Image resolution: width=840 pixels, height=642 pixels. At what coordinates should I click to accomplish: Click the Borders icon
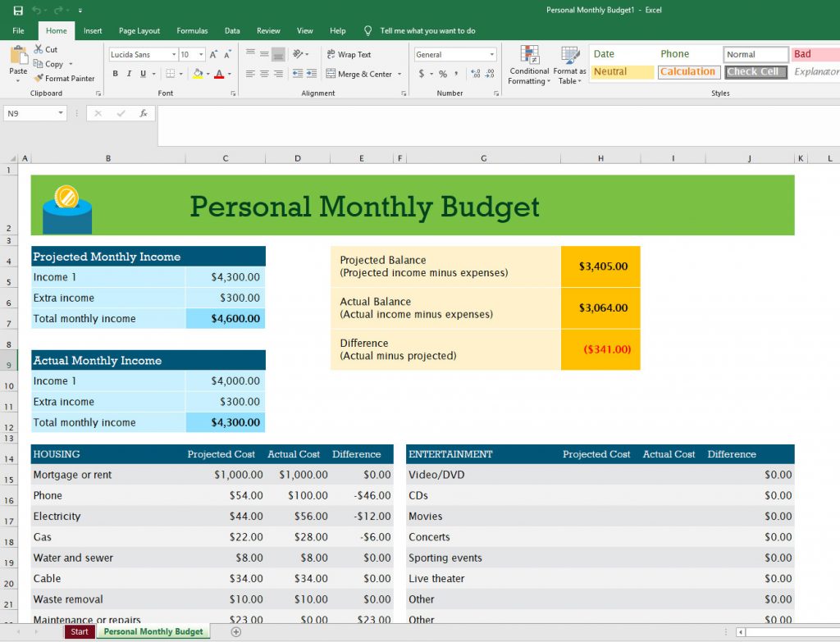[x=171, y=74]
